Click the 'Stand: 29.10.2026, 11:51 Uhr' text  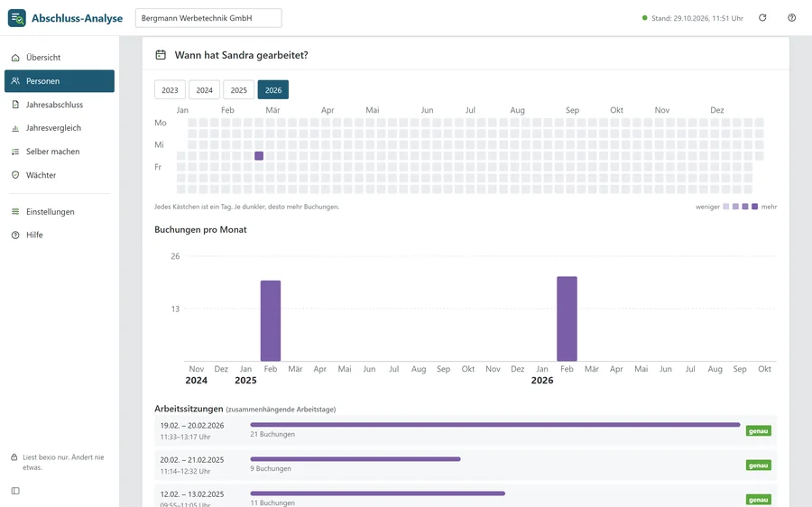click(697, 18)
